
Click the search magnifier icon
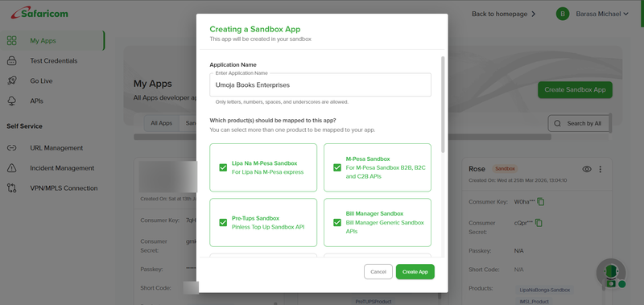click(557, 123)
